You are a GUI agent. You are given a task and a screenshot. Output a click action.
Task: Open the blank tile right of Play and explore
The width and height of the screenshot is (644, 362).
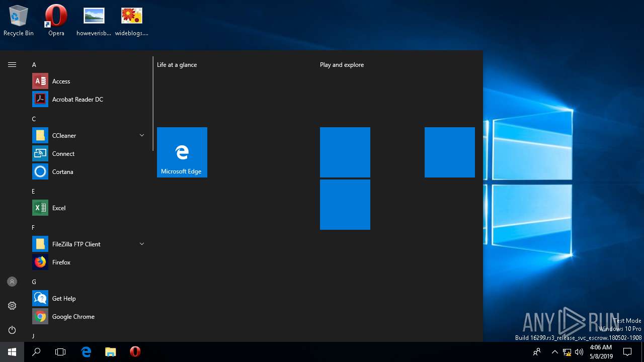pyautogui.click(x=450, y=152)
